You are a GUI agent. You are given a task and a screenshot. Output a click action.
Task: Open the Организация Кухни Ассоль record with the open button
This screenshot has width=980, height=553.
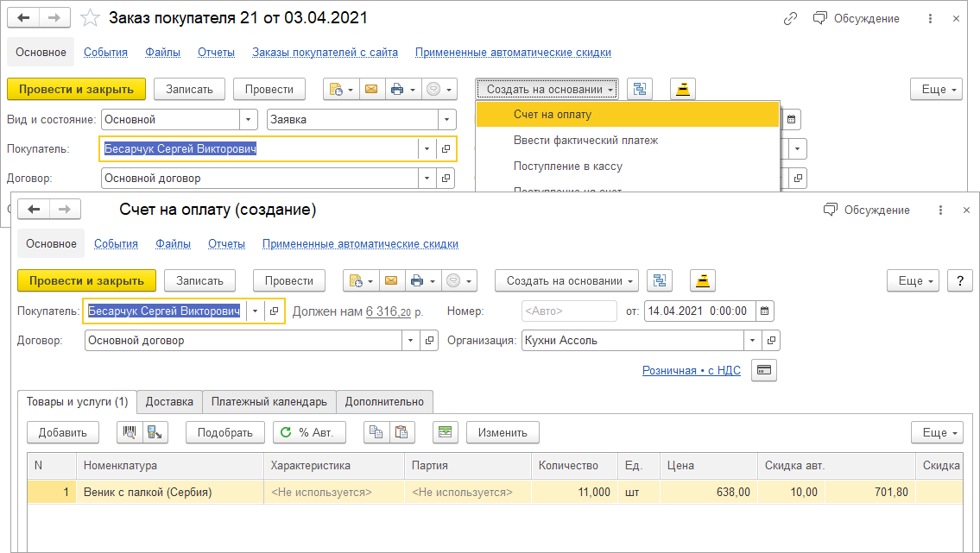click(x=771, y=340)
